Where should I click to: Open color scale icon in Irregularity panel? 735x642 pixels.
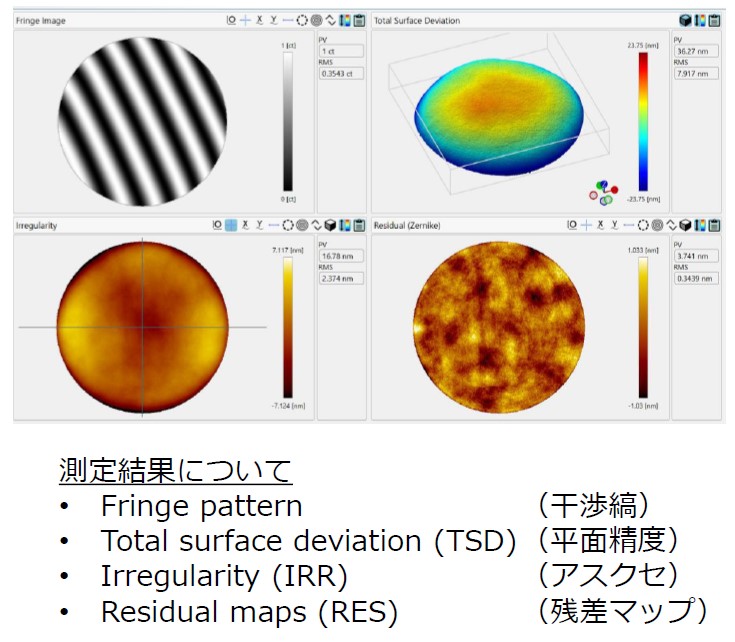click(x=345, y=225)
